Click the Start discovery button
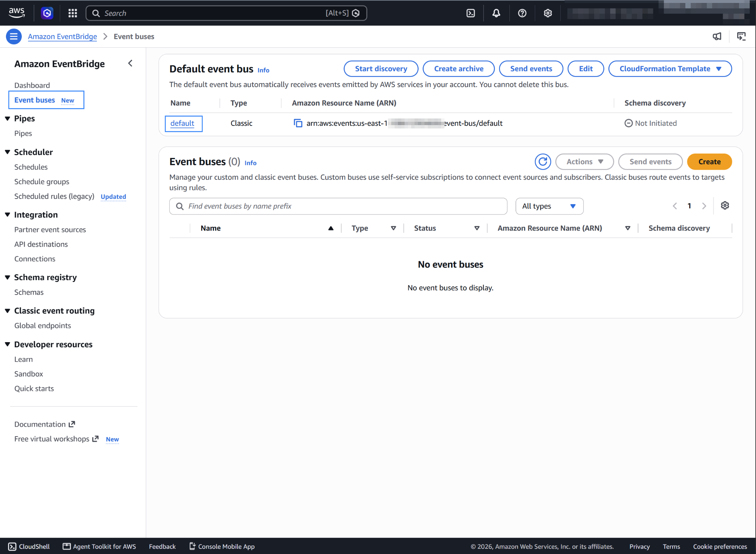 tap(381, 69)
